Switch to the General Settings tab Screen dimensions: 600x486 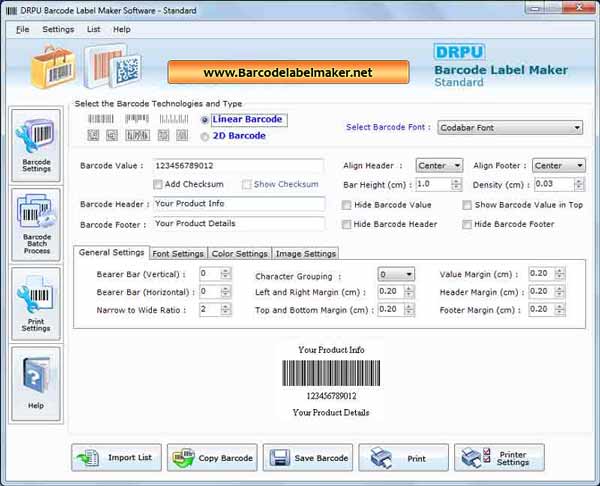(x=111, y=253)
